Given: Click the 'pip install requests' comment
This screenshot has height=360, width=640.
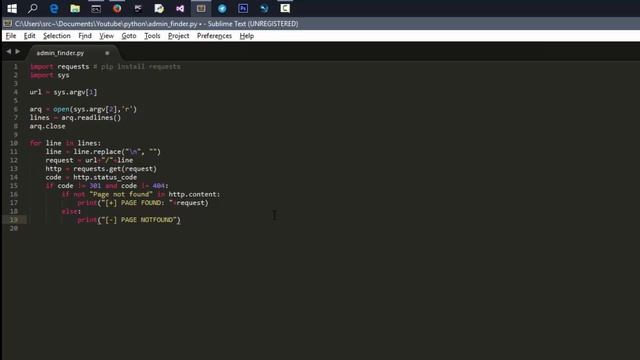Looking at the screenshot, I should point(137,67).
